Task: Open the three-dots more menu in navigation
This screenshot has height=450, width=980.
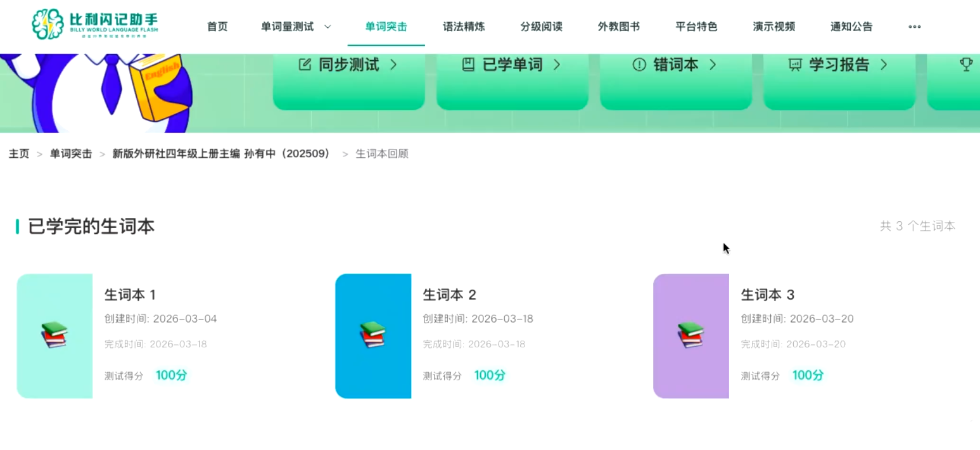Action: [915, 27]
